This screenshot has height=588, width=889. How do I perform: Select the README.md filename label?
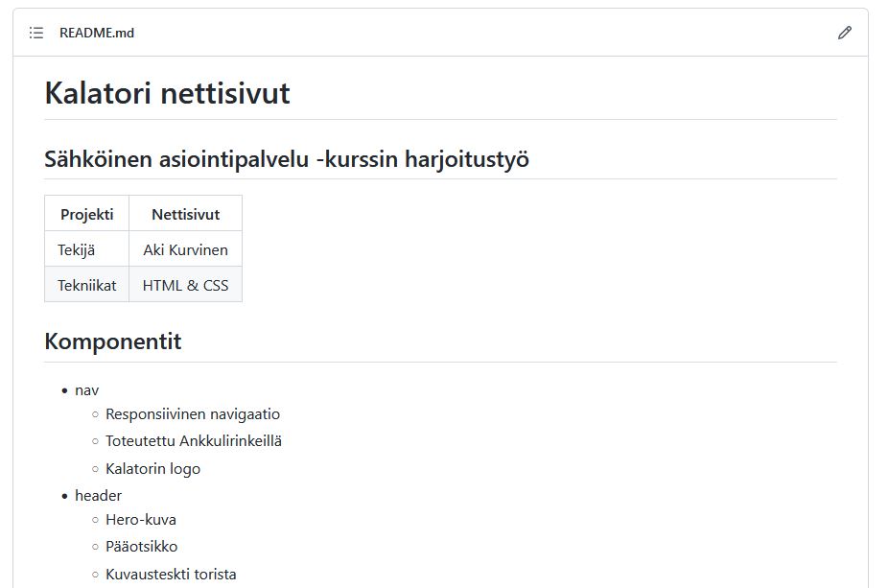point(97,33)
